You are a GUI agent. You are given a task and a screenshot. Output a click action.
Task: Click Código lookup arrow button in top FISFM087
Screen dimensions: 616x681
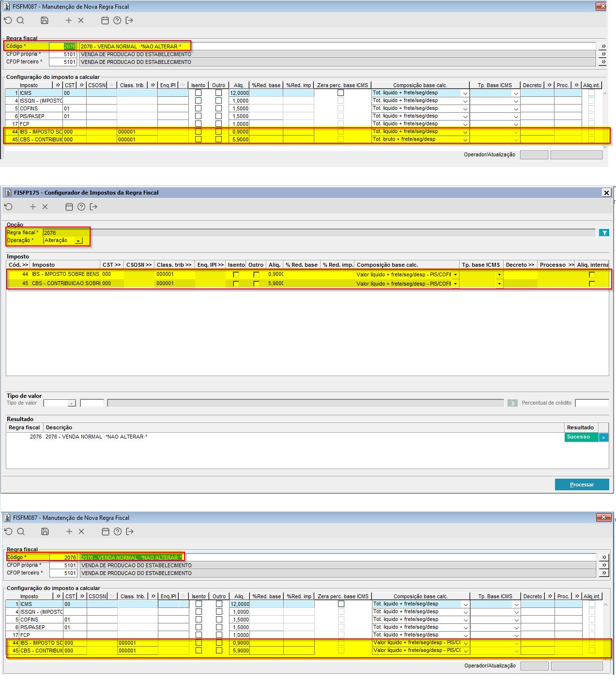[x=603, y=46]
